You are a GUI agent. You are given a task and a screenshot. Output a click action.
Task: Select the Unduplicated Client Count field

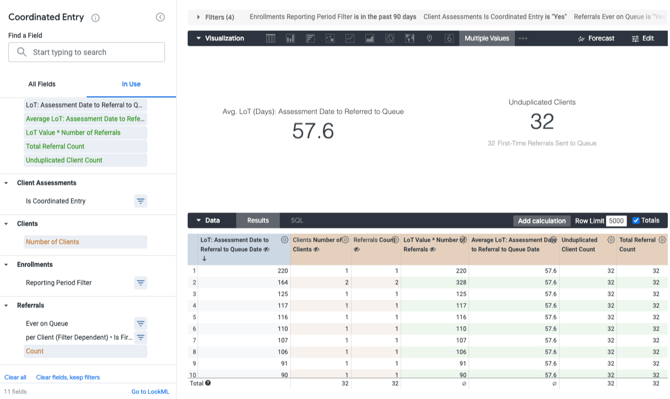85,160
